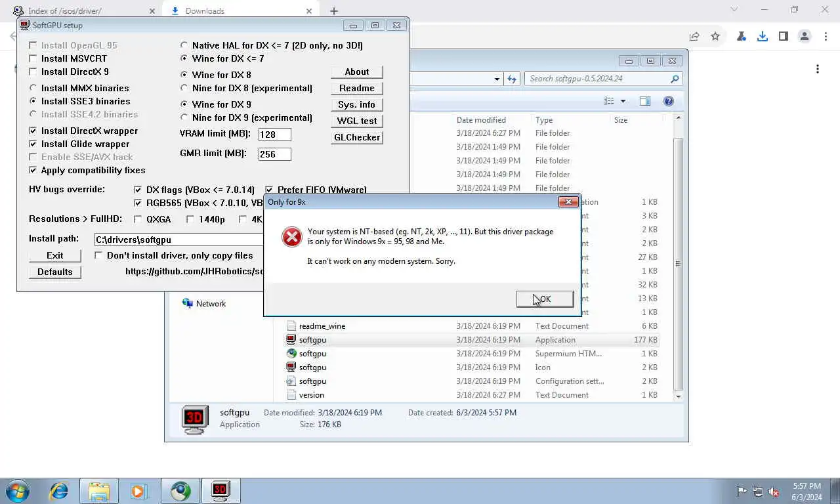Switch to Supermium browser in the taskbar

(x=180, y=491)
